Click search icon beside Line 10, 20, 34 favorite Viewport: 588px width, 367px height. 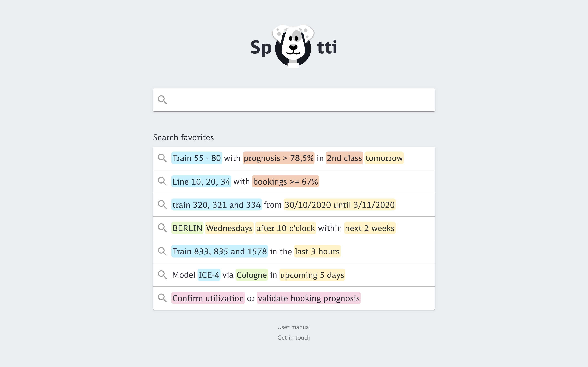[162, 181]
